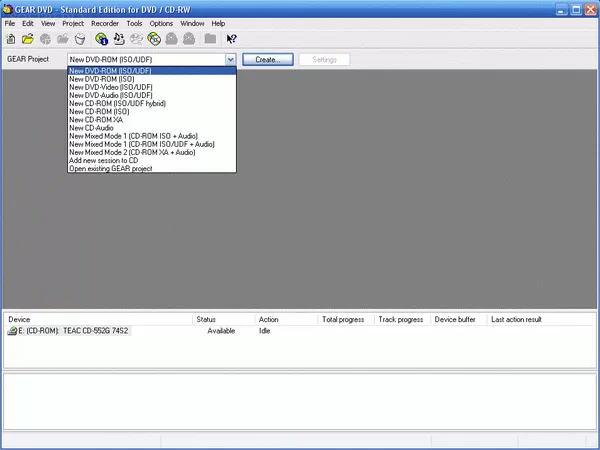Image resolution: width=600 pixels, height=450 pixels.
Task: Open the Options menu
Action: [x=161, y=23]
